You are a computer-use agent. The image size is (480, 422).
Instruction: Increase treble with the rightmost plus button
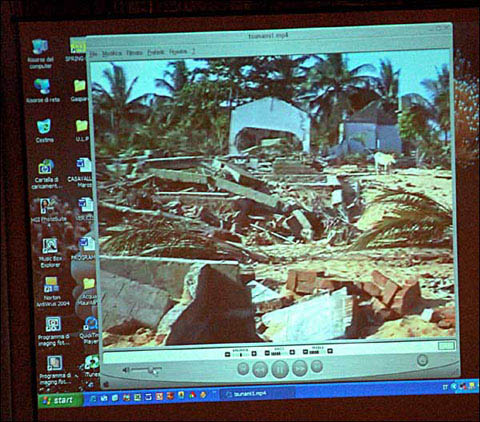(x=330, y=351)
